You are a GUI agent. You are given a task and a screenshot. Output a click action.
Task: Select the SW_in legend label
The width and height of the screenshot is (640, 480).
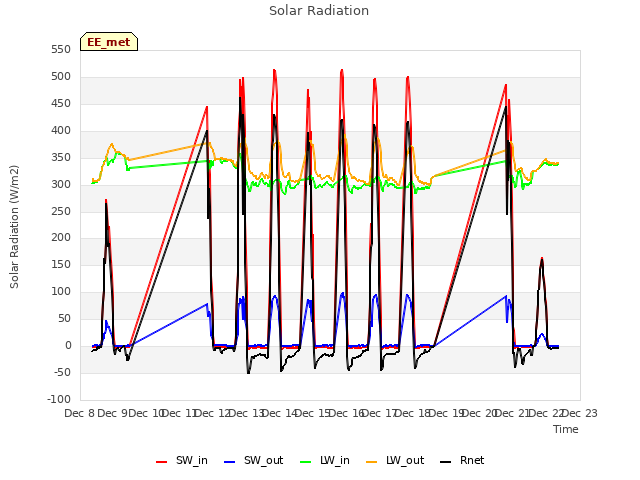[x=192, y=460]
